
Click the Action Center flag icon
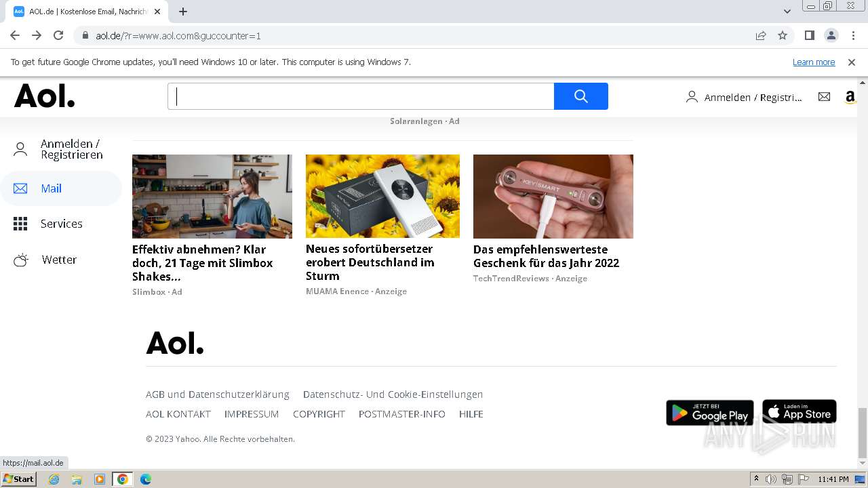pyautogui.click(x=804, y=479)
